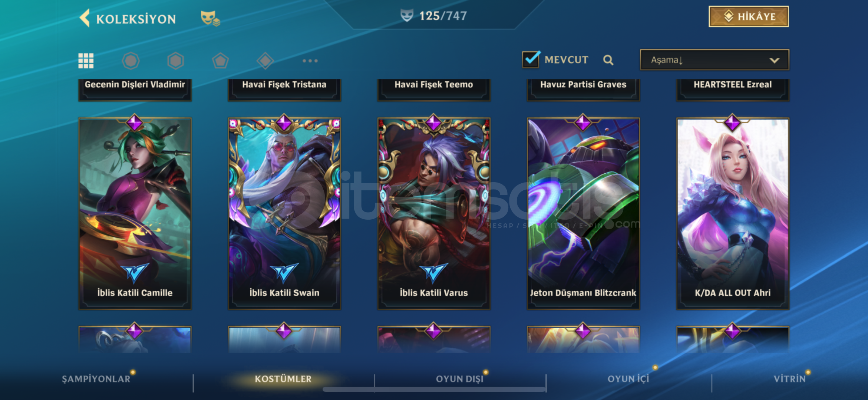868x400 pixels.
Task: Click the chevron arrow on sort box
Action: click(x=774, y=60)
